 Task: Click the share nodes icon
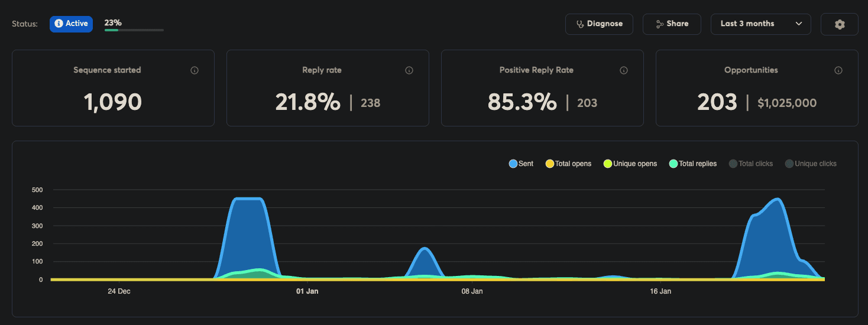tap(659, 24)
